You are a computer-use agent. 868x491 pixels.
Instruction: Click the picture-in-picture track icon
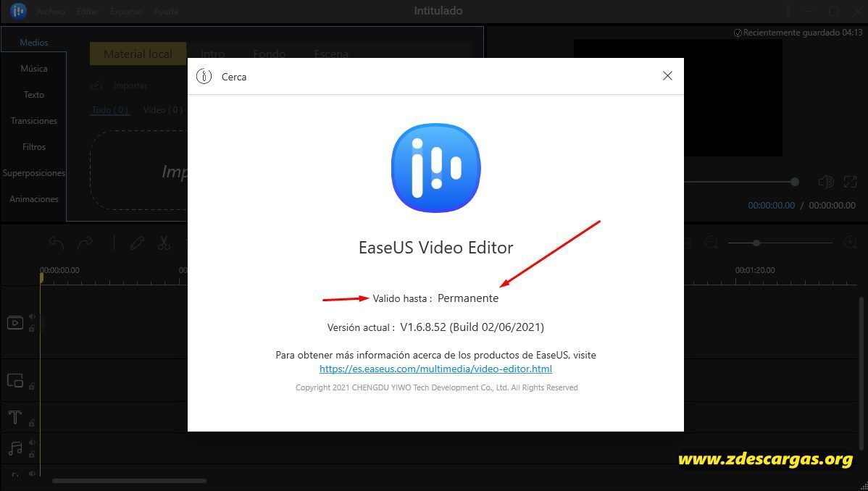(x=15, y=380)
